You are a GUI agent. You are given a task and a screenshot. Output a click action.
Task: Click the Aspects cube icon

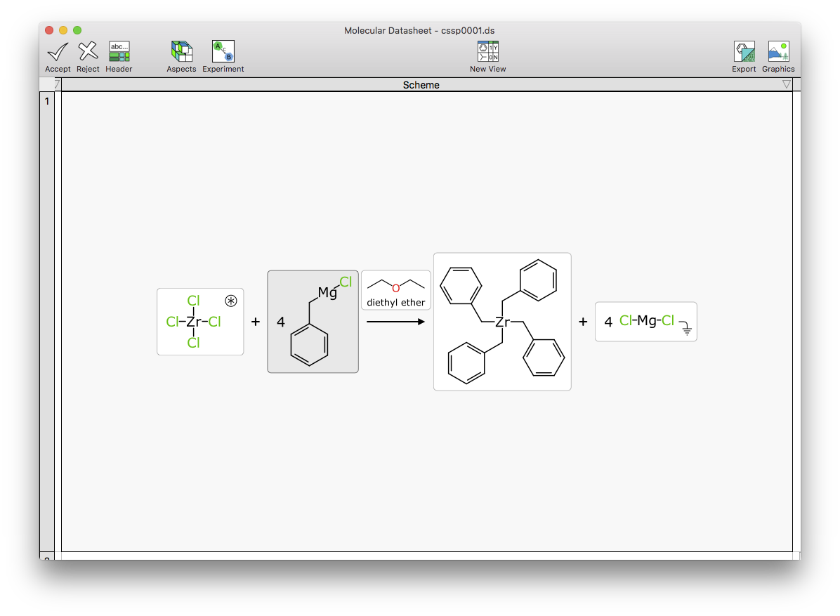pyautogui.click(x=181, y=53)
